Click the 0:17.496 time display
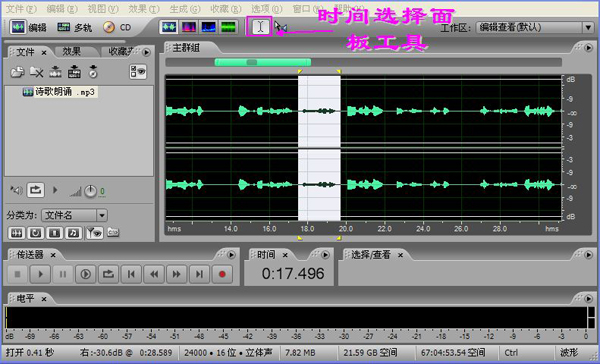Screen dimensions: 600x364 [x=293, y=274]
